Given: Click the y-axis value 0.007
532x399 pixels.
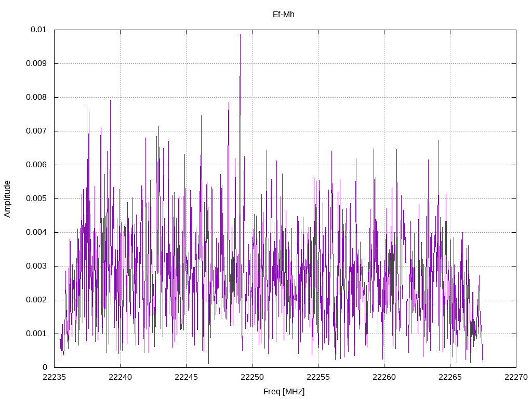Looking at the screenshot, I should click(36, 131).
